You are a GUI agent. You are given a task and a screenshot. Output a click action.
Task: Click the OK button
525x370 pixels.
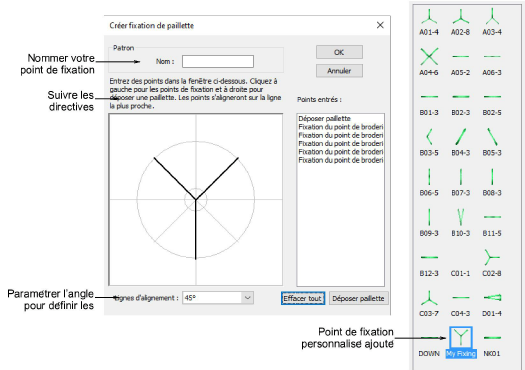[339, 52]
